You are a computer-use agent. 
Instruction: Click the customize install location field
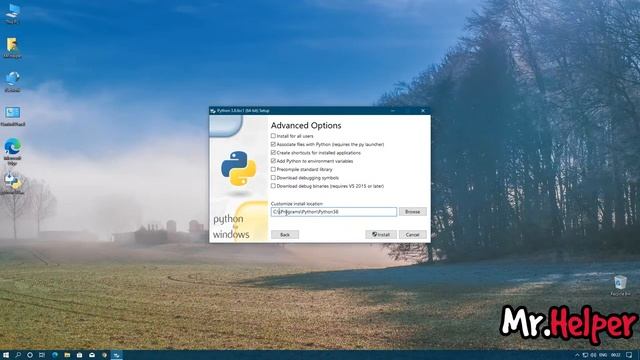[x=333, y=212]
